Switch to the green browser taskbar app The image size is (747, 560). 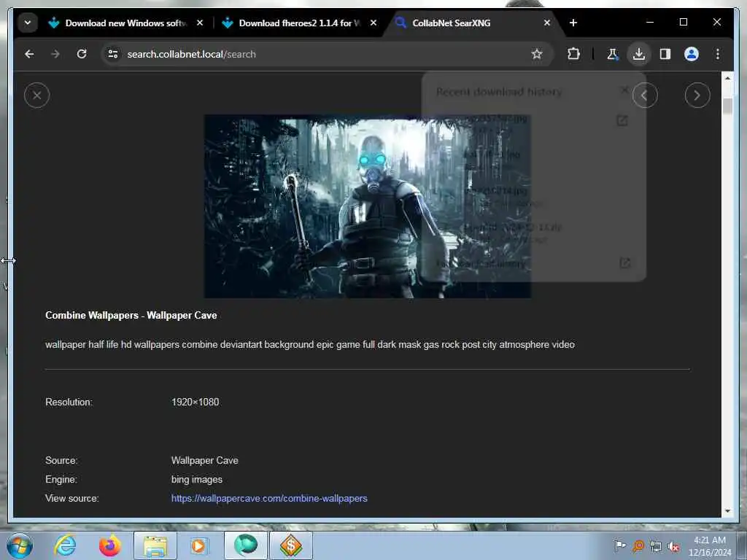[x=246, y=545]
